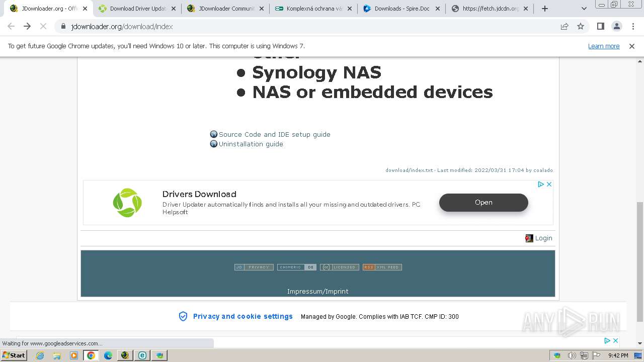Screen dimensions: 644x362
Task: Open Source Code and IDE setup guide
Action: pyautogui.click(x=275, y=134)
